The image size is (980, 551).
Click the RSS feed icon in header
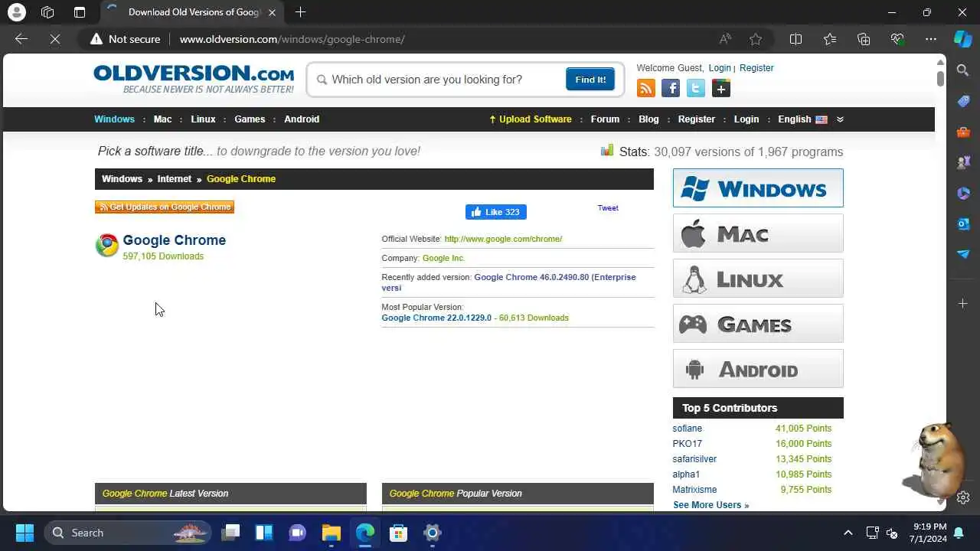pos(646,89)
